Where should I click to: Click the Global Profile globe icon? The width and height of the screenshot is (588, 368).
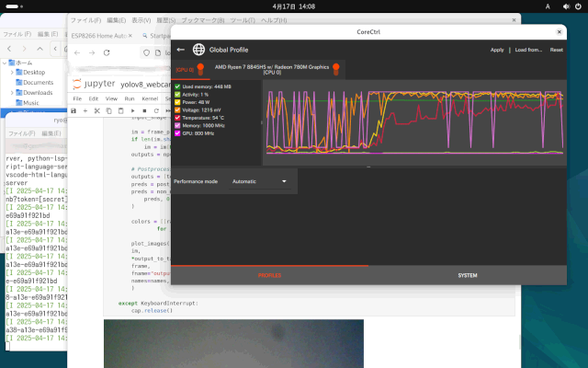click(x=199, y=50)
